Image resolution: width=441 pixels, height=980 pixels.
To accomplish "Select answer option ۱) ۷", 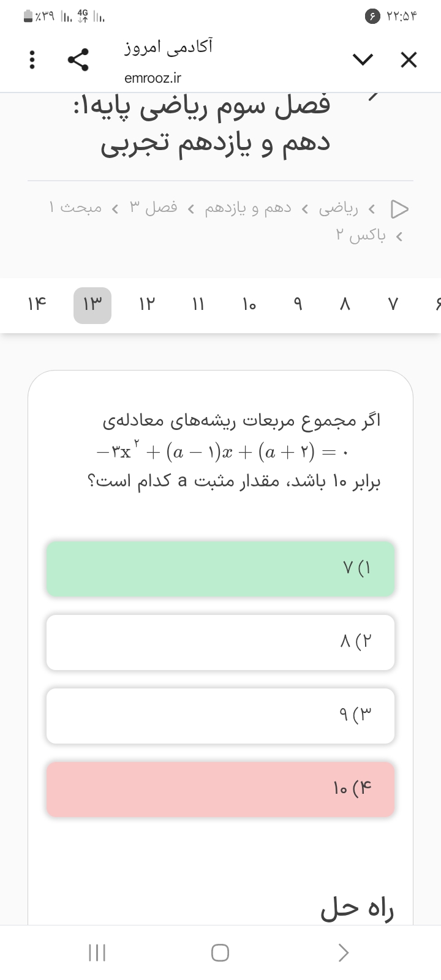I will [221, 568].
